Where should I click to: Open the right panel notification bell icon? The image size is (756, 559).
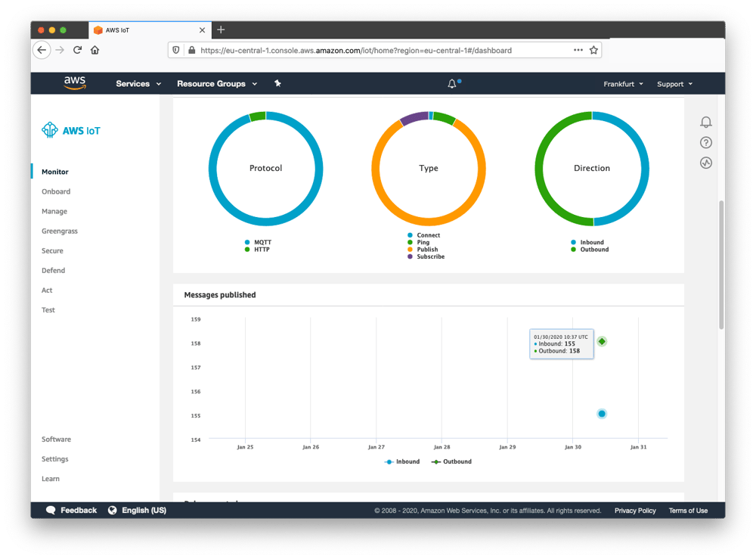point(706,122)
